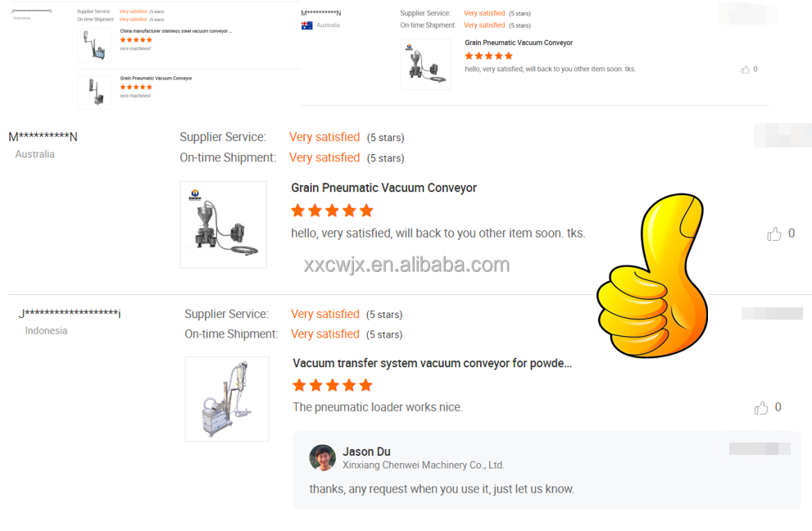Screen dimensions: 812x531
Task: Click the five-star rating under Grain Pneumatic Conveyor
Action: [x=332, y=211]
